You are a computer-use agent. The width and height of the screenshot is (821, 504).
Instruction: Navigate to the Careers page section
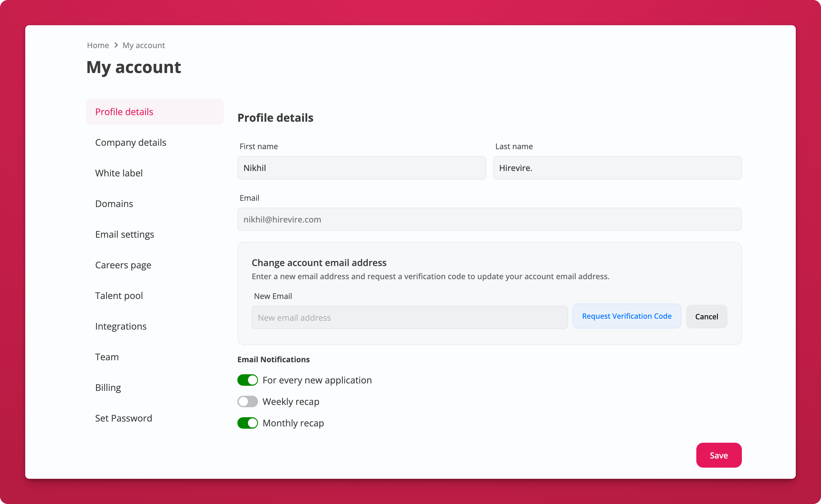pyautogui.click(x=123, y=265)
